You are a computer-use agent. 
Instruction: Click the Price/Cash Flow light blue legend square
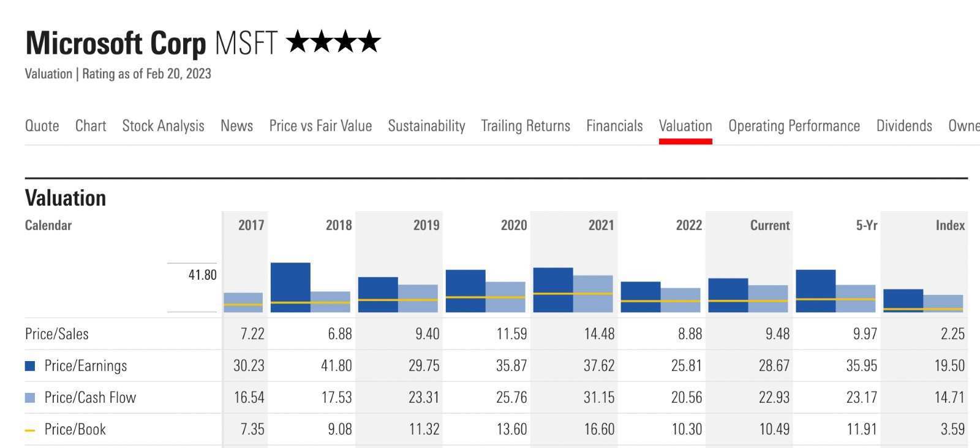(30, 398)
